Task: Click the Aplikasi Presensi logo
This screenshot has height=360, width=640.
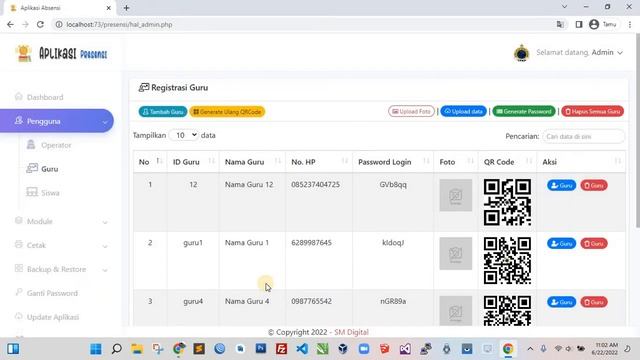Action: click(61, 53)
